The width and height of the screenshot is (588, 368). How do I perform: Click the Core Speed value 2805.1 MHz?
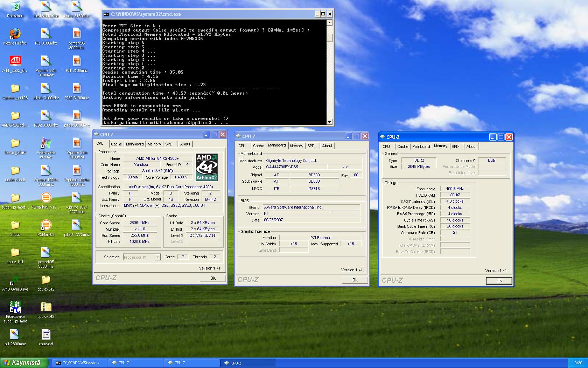[x=139, y=223]
